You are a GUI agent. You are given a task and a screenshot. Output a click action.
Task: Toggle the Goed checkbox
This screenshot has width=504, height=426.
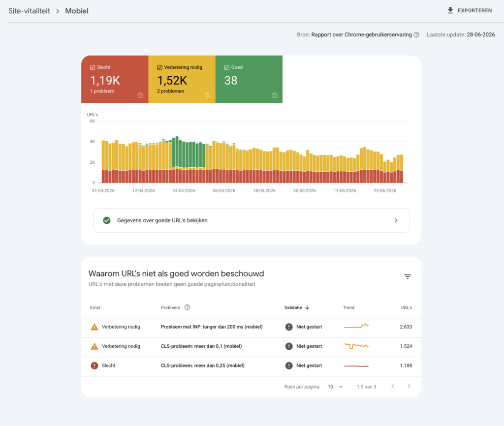tap(226, 67)
